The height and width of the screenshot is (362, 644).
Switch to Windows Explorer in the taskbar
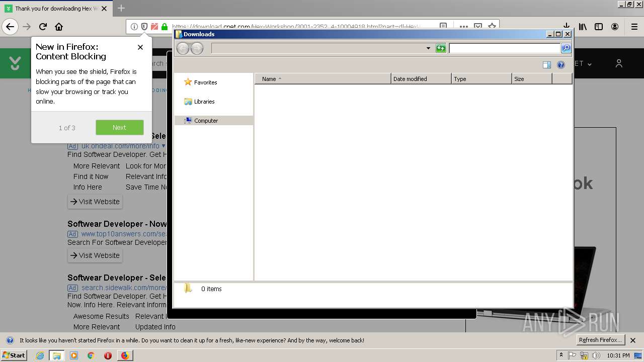click(56, 355)
